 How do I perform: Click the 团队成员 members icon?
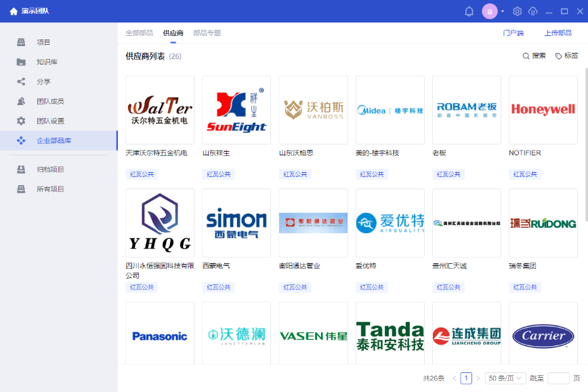[21, 101]
